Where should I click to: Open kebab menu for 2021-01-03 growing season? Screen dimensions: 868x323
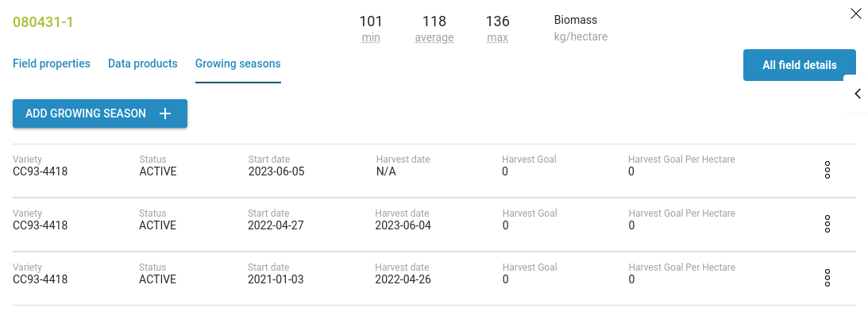827,278
